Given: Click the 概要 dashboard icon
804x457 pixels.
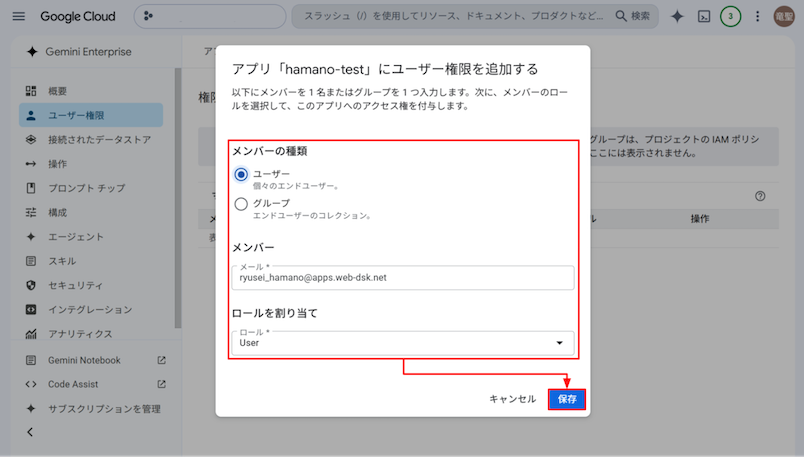Looking at the screenshot, I should point(31,91).
